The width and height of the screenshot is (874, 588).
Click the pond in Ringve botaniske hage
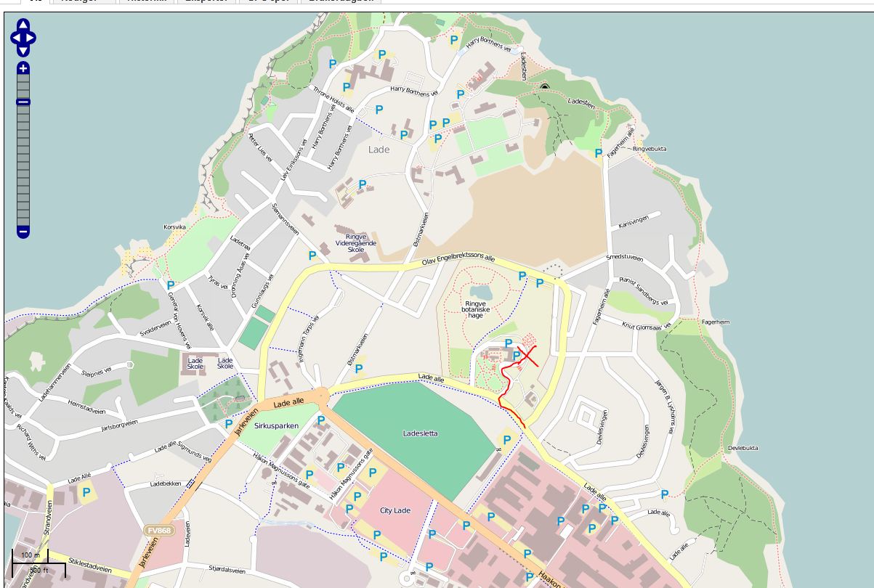pyautogui.click(x=482, y=293)
